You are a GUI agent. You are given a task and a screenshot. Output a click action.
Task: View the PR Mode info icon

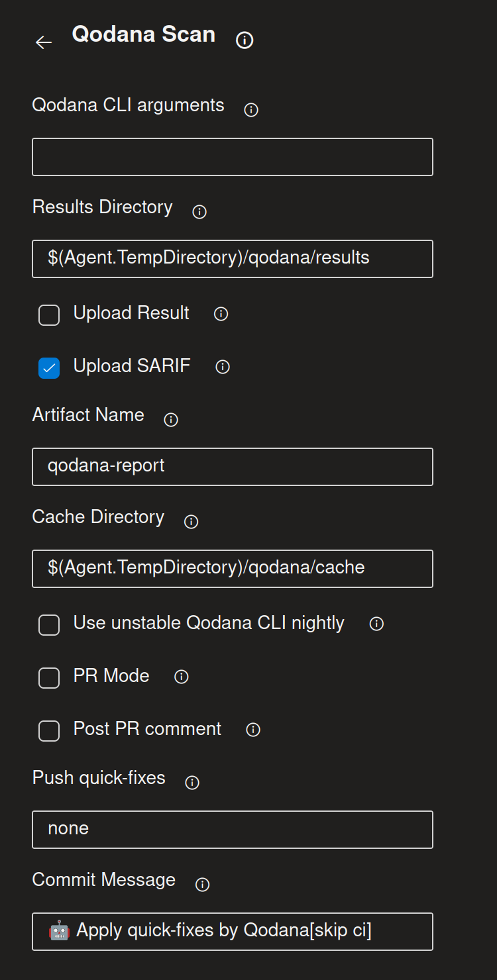[x=180, y=677]
